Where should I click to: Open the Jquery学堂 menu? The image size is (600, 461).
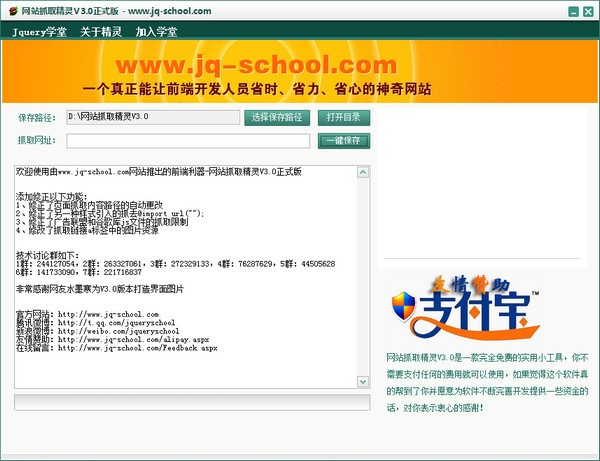(x=39, y=32)
